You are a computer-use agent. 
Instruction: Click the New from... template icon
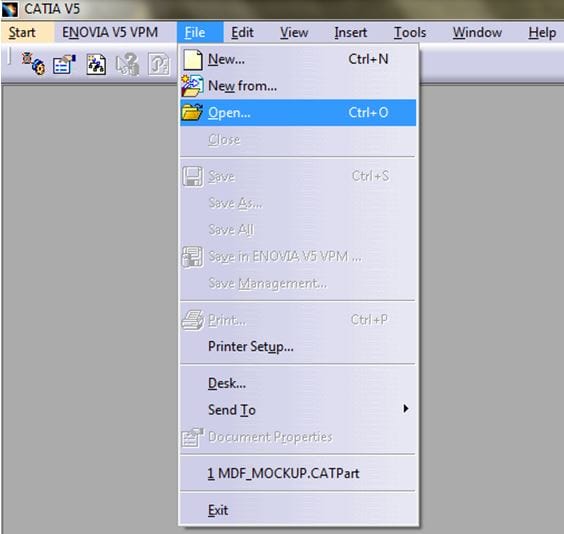(192, 86)
